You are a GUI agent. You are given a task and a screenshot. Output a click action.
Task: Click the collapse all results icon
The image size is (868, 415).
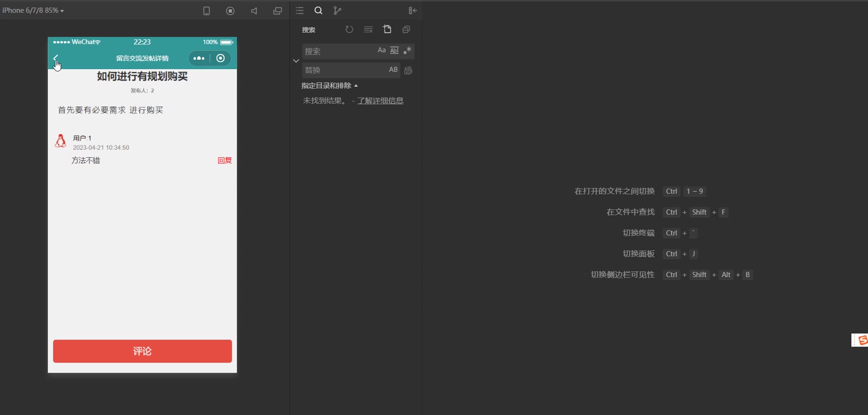[x=406, y=29]
